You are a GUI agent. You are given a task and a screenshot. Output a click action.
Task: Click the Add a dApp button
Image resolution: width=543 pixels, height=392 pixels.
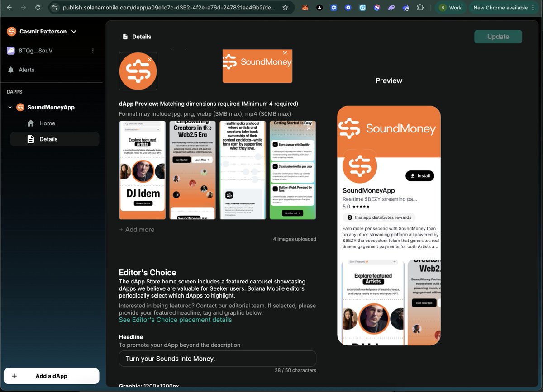coord(51,376)
